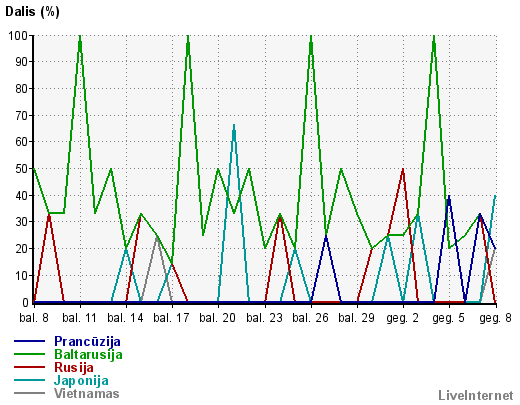
Task: Click the Baltarusija legend label
Action: pos(88,354)
